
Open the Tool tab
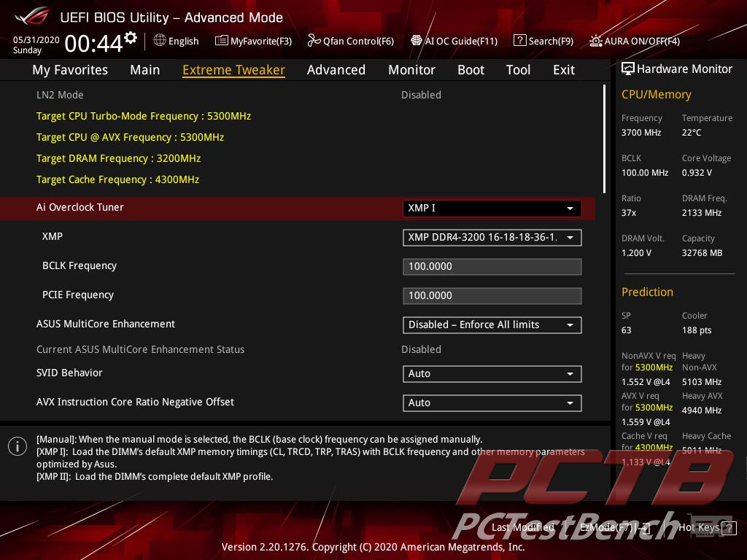(x=519, y=70)
